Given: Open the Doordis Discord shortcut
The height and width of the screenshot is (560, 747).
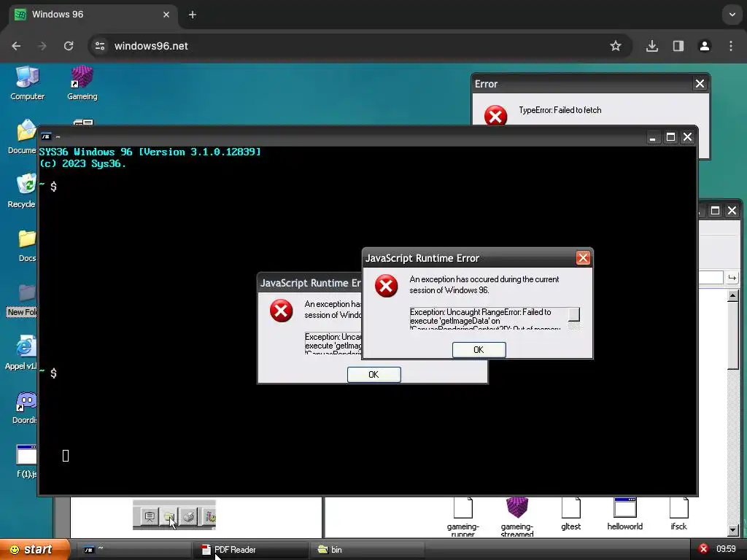Looking at the screenshot, I should (25, 408).
